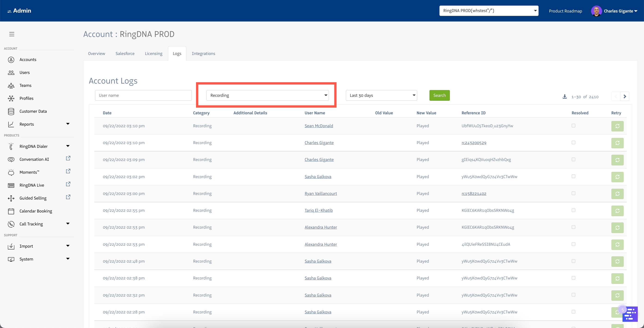The width and height of the screenshot is (644, 328).
Task: Tick Resolved on Ryan Vaillancourt's row
Action: tap(573, 193)
